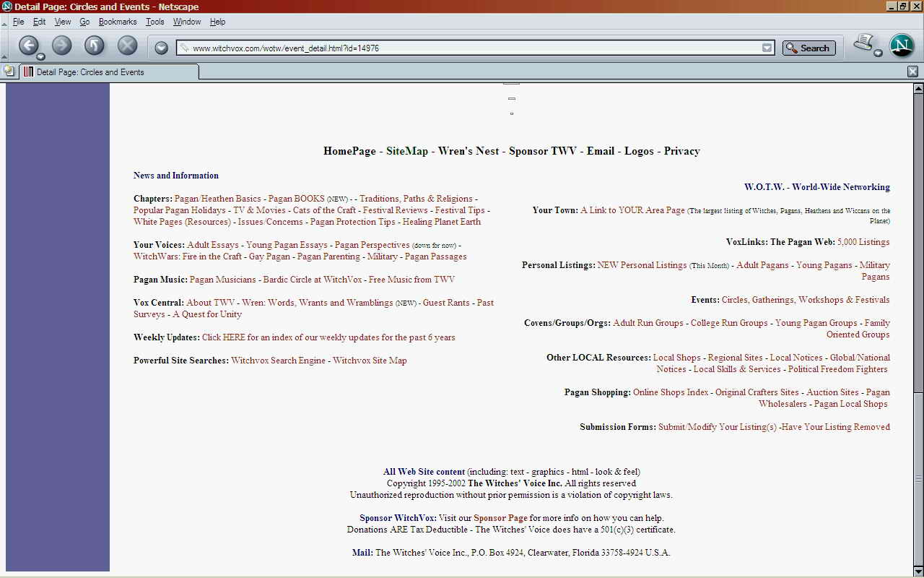Open the Local Shops link
This screenshot has width=924, height=578.
(x=676, y=358)
